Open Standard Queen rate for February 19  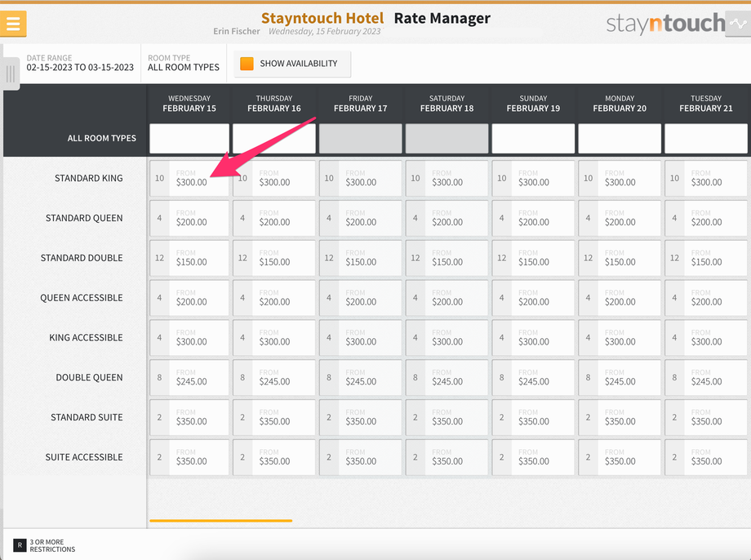pyautogui.click(x=533, y=218)
